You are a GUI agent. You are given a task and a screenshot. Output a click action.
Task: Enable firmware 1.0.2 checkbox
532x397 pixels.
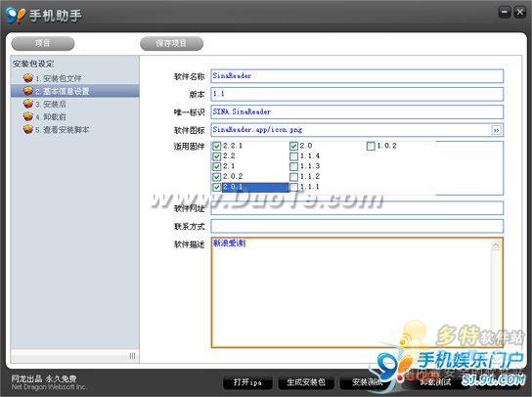371,147
